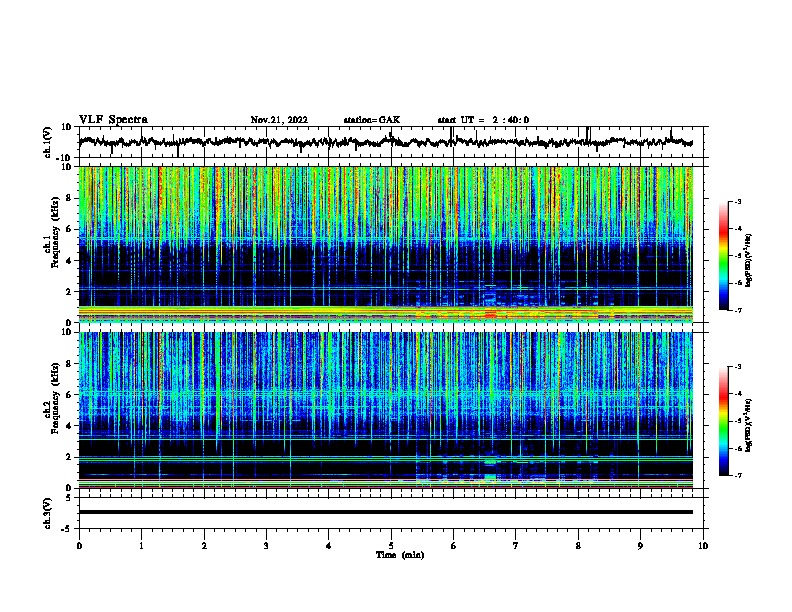Click time axis tick label "0"
792x612 pixels.
79,546
